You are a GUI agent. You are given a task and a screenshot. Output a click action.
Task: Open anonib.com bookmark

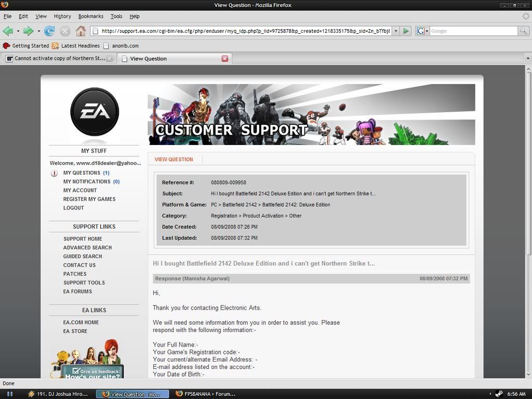point(121,46)
